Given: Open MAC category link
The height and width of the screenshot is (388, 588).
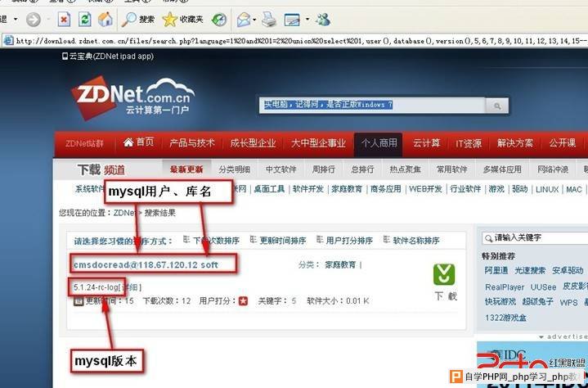Looking at the screenshot, I should [x=574, y=189].
